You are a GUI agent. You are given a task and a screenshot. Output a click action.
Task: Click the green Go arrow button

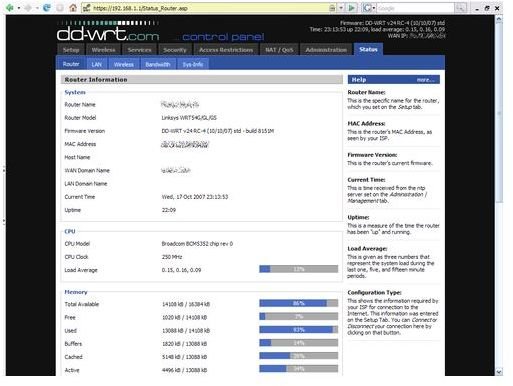click(351, 8)
